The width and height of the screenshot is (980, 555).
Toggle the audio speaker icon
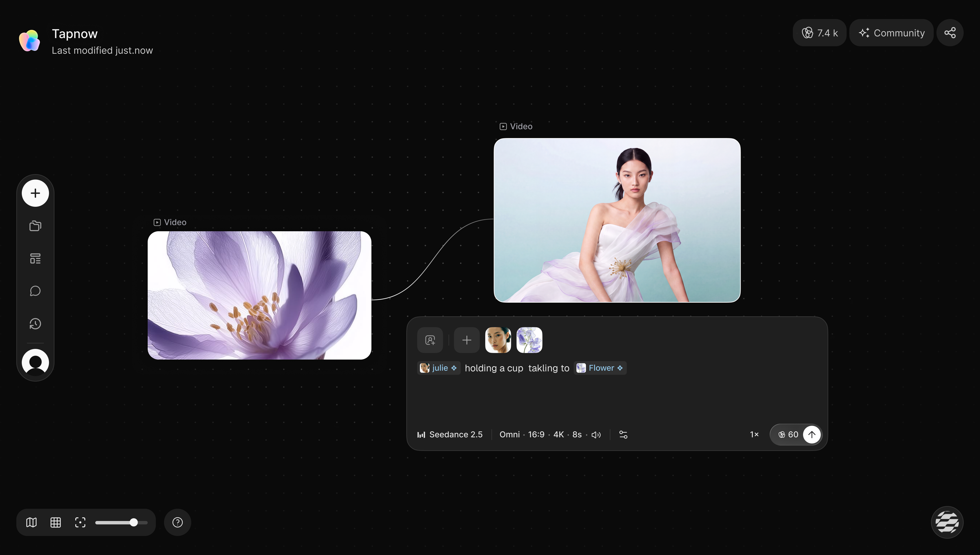coord(596,435)
